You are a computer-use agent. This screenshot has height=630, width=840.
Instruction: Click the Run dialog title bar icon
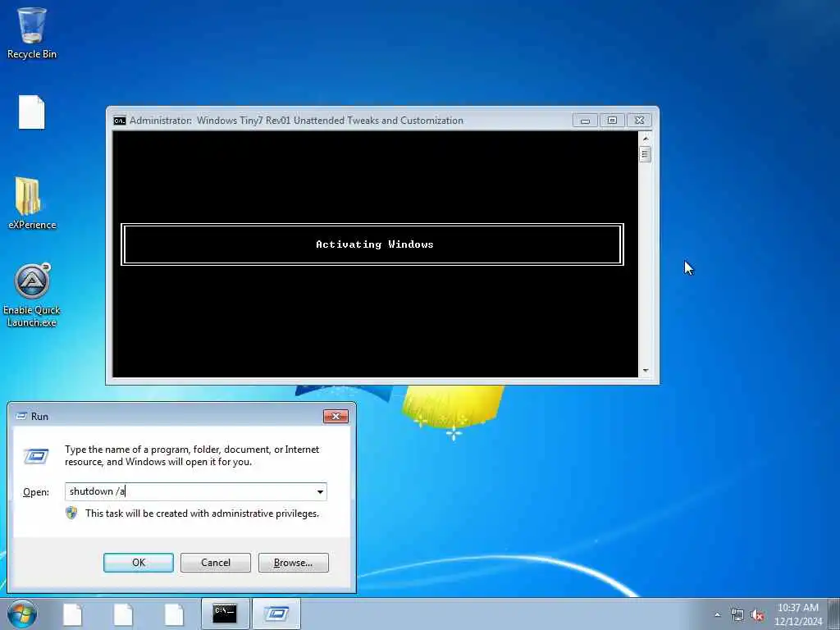[21, 416]
